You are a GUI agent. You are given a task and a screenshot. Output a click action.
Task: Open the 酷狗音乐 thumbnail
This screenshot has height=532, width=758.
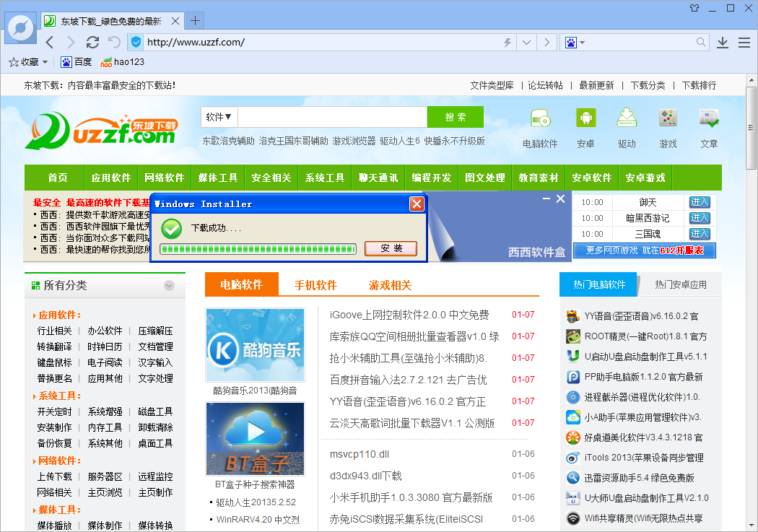tap(256, 345)
